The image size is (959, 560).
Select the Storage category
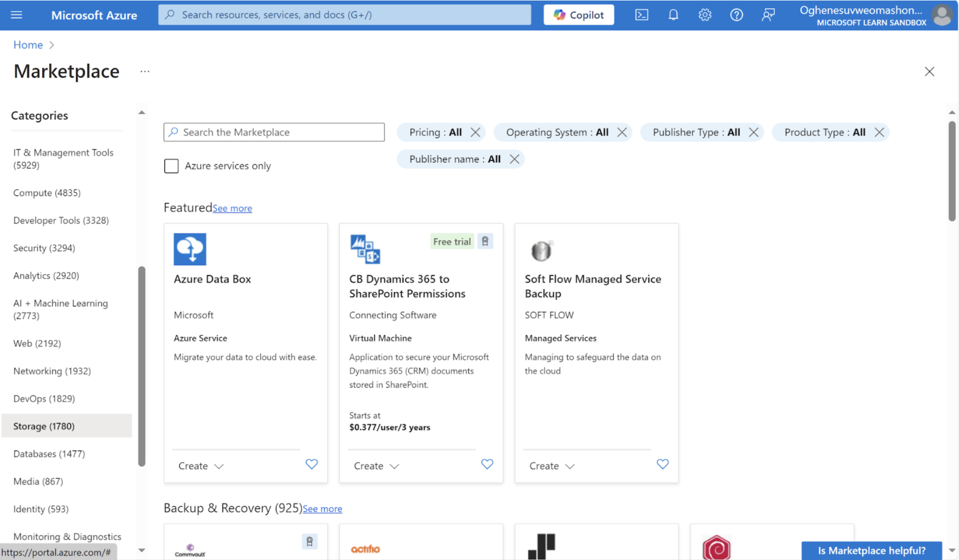click(x=67, y=426)
